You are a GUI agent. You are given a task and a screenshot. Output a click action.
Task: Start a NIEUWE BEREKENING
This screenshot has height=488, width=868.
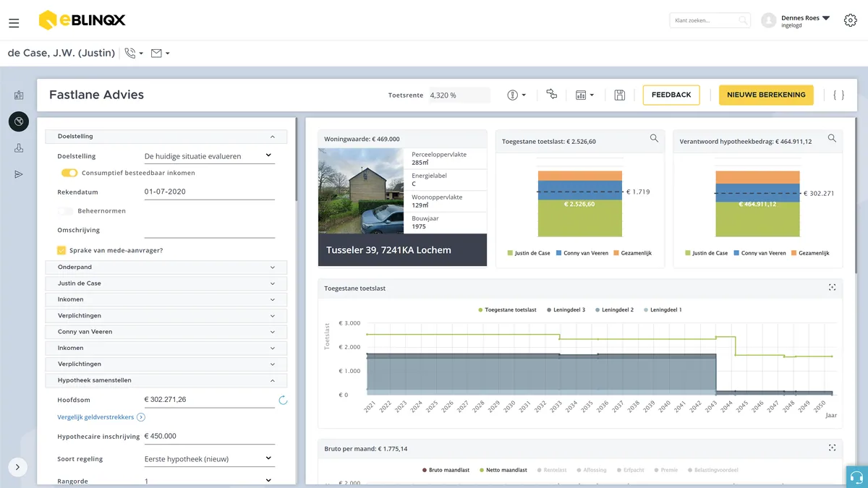766,95
